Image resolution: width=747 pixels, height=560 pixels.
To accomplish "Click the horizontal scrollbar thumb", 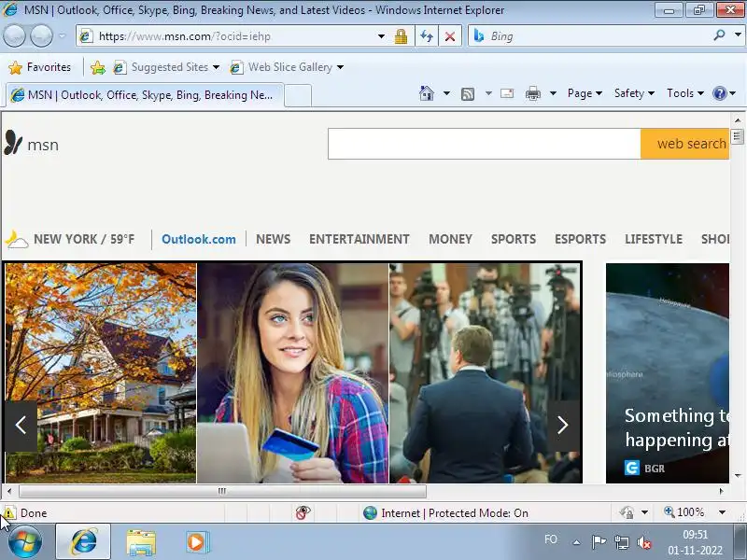I will click(x=222, y=491).
